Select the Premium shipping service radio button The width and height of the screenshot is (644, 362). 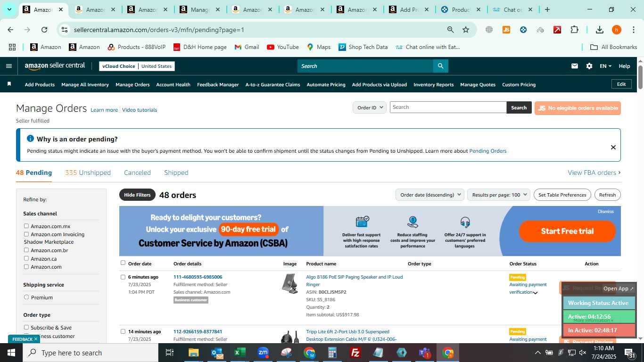(x=26, y=297)
